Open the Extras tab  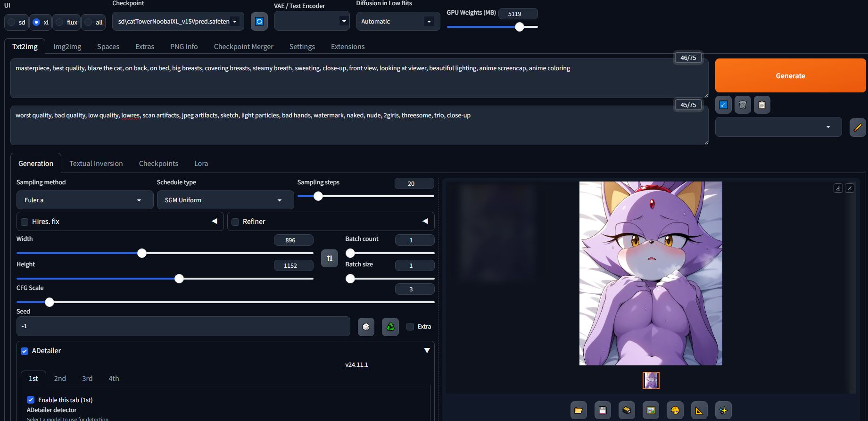pos(145,47)
